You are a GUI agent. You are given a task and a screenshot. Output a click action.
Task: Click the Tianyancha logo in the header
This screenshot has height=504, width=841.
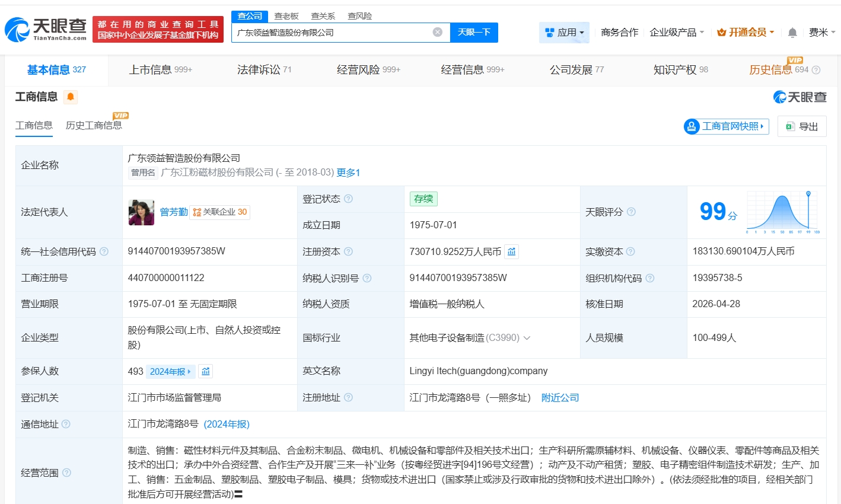(46, 29)
